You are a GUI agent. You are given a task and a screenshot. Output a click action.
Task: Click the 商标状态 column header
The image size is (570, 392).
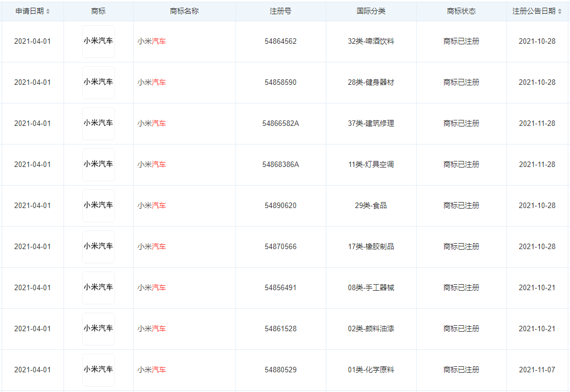[x=461, y=11]
